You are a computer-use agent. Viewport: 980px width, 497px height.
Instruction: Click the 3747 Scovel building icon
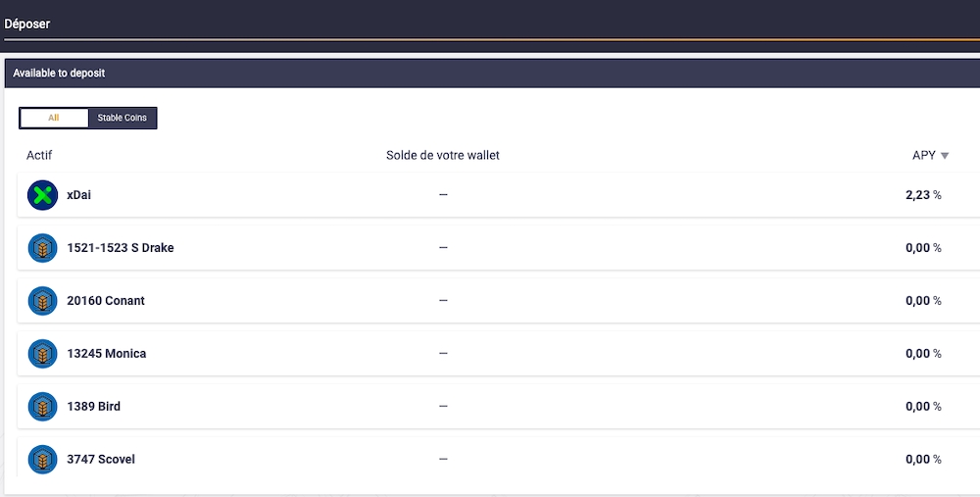pyautogui.click(x=42, y=460)
